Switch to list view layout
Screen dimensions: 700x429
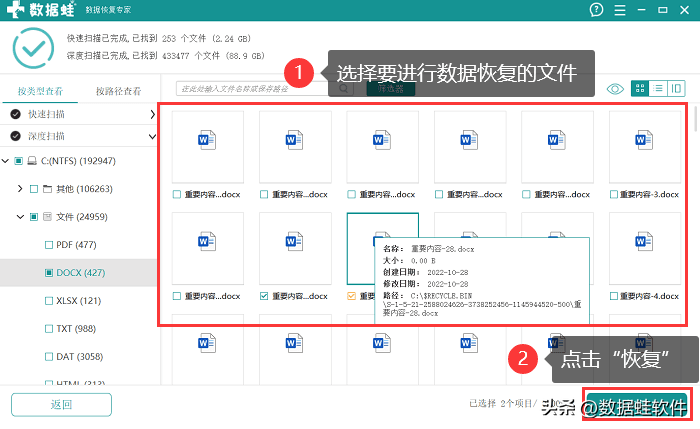pyautogui.click(x=658, y=88)
